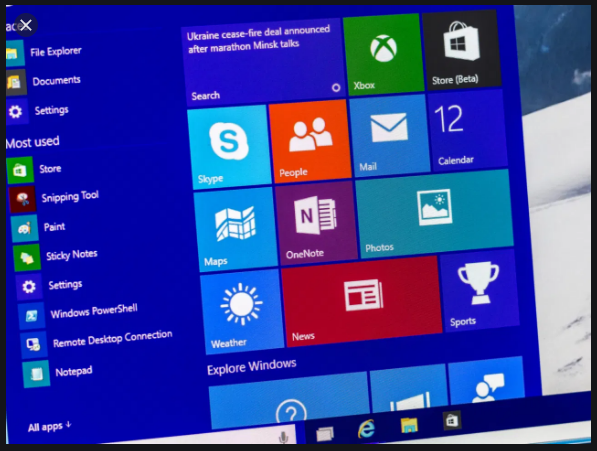The width and height of the screenshot is (597, 451).
Task: Select the Notepad label
Action: tap(74, 371)
